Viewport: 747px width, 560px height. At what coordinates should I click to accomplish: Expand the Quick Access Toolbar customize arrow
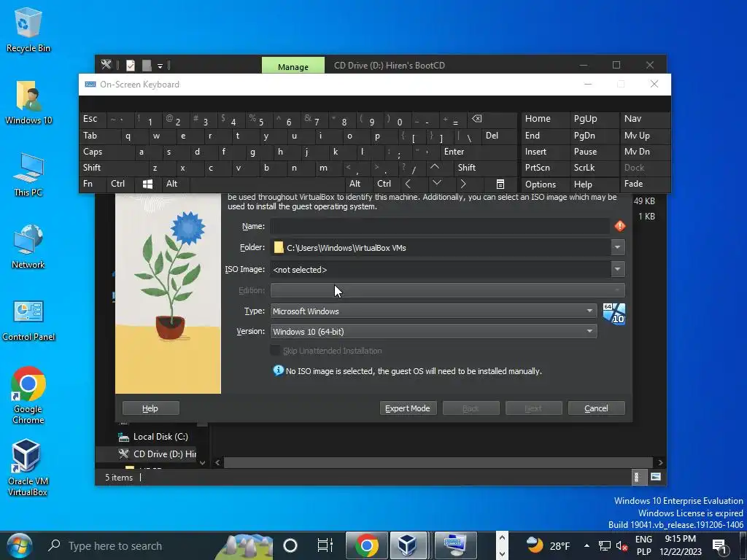(x=160, y=66)
